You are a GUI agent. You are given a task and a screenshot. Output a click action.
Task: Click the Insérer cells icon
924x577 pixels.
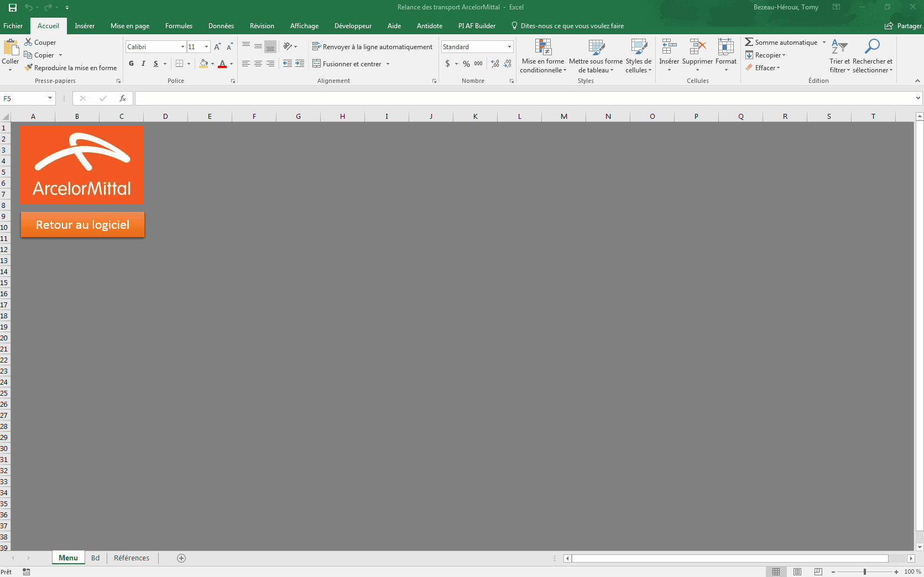(669, 47)
